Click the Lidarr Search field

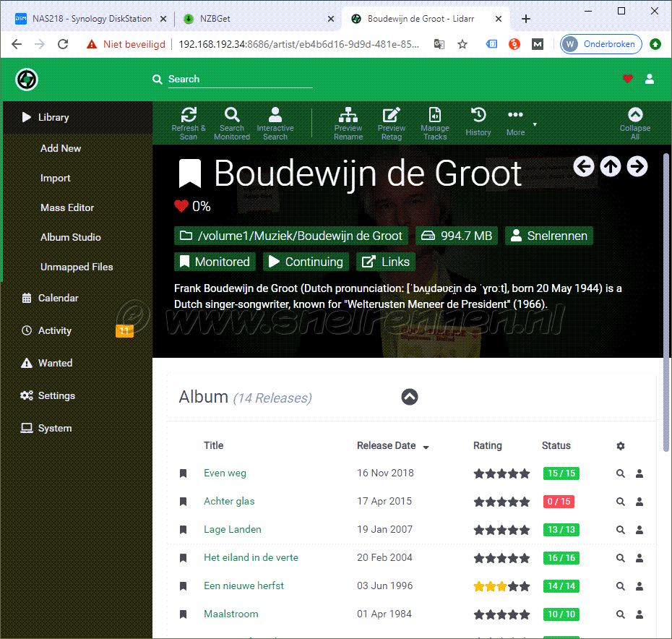(240, 80)
